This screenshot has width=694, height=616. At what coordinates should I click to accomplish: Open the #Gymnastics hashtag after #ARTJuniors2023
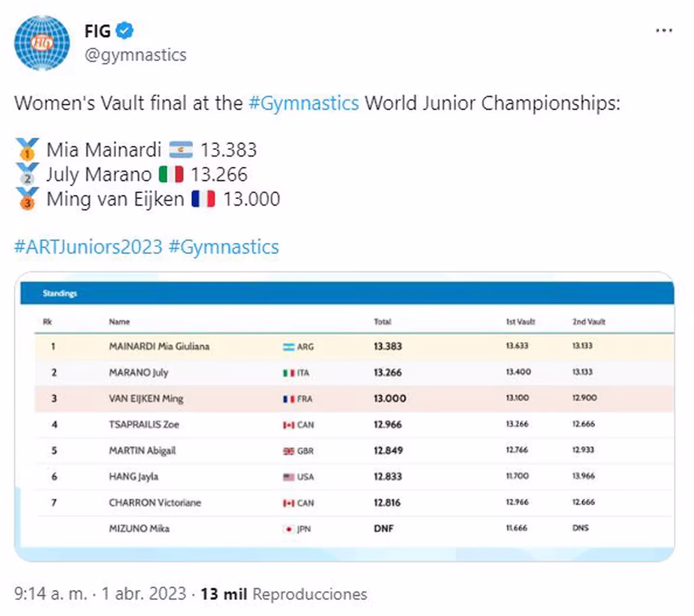pos(224,247)
